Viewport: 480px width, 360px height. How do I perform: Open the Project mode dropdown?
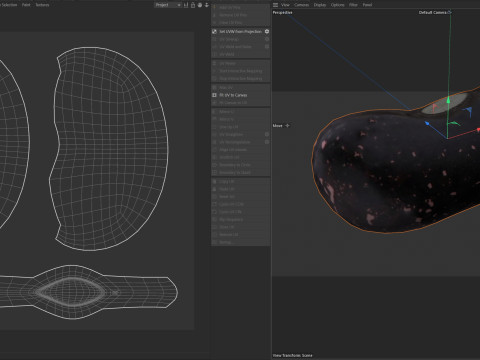[168, 5]
